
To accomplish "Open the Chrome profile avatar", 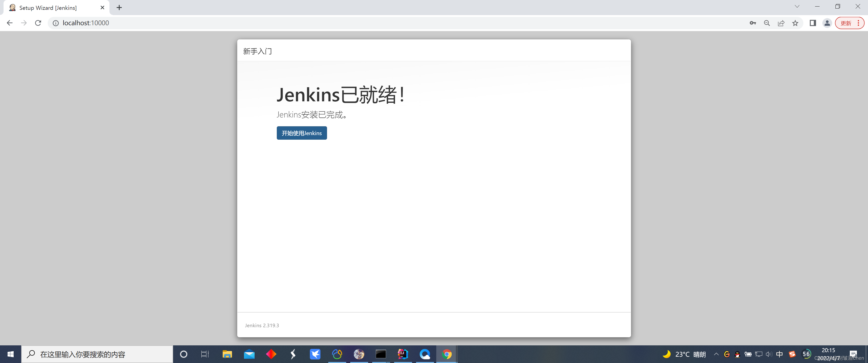I will [x=827, y=23].
